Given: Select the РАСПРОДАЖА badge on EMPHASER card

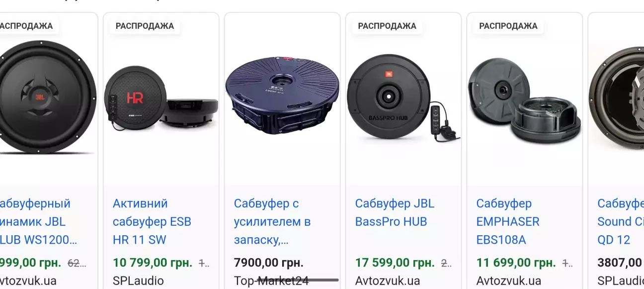Looking at the screenshot, I should coord(508,26).
